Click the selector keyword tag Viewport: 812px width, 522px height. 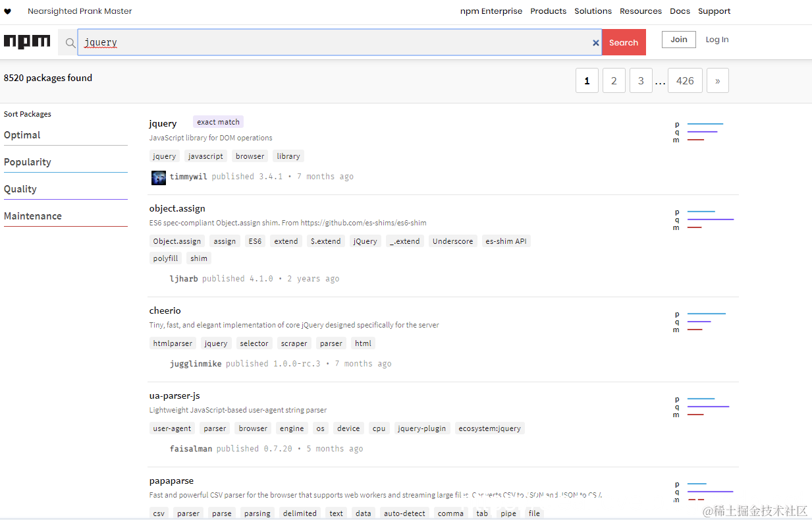pyautogui.click(x=254, y=343)
